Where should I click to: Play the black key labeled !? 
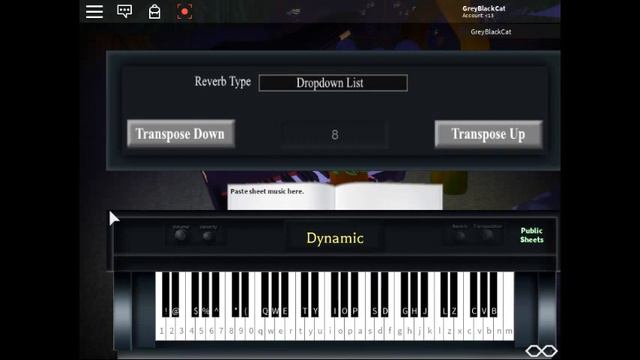pos(165,294)
